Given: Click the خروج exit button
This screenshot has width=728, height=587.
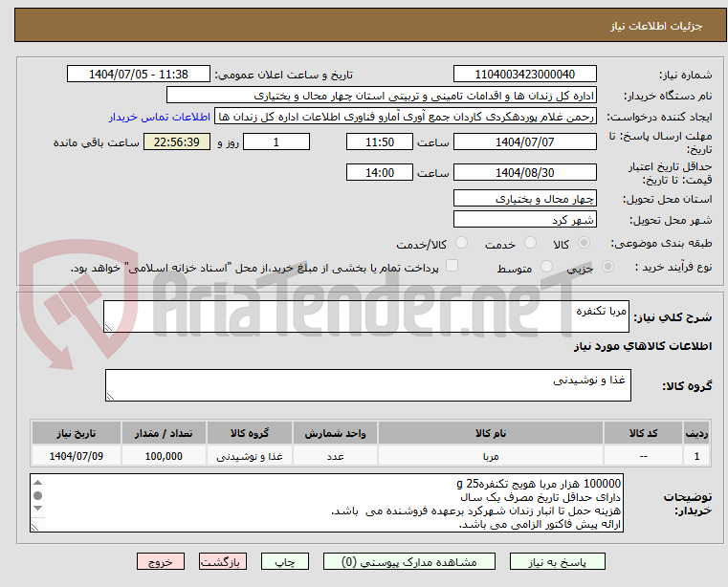Looking at the screenshot, I should click(x=160, y=561).
